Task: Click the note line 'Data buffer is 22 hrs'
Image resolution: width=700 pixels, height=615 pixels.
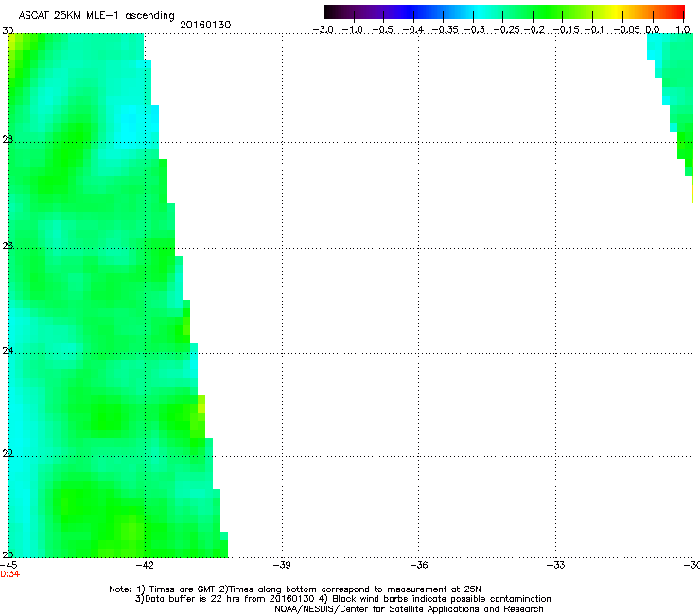Action: click(342, 599)
